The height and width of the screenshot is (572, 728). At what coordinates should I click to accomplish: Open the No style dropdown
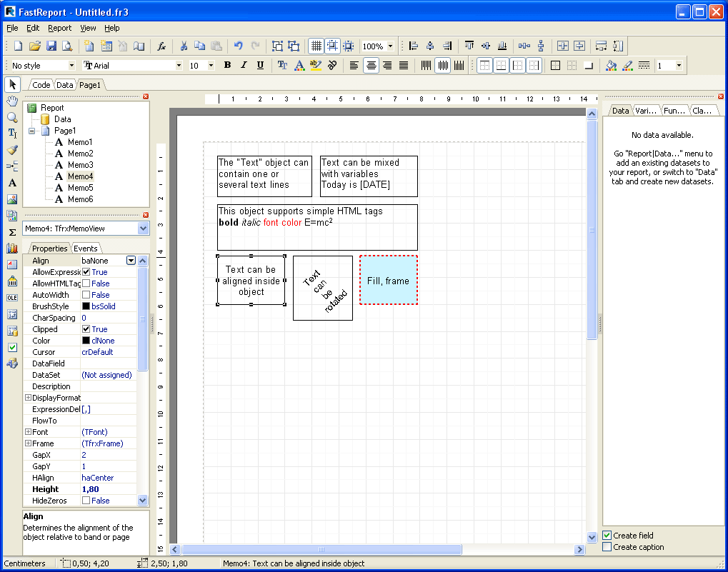coord(71,66)
